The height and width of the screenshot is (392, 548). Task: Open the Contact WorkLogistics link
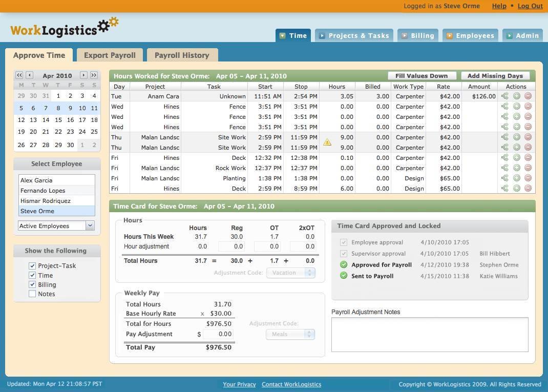coord(291,384)
